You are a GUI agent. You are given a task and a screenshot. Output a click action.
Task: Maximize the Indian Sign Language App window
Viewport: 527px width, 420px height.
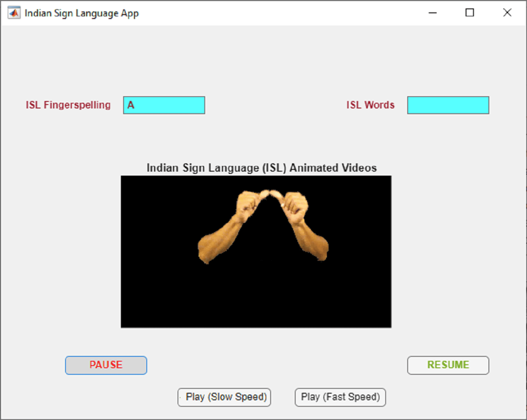pyautogui.click(x=469, y=13)
